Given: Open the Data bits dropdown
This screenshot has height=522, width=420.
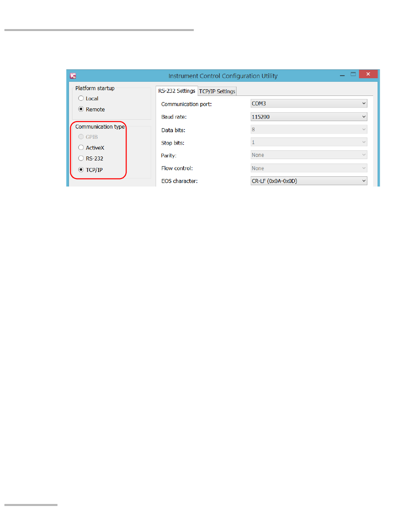Looking at the screenshot, I should point(309,130).
